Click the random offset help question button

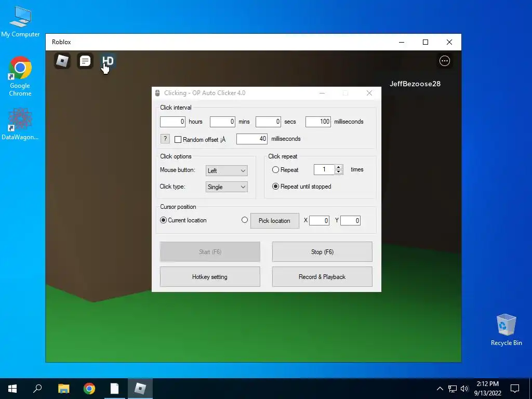pos(165,139)
